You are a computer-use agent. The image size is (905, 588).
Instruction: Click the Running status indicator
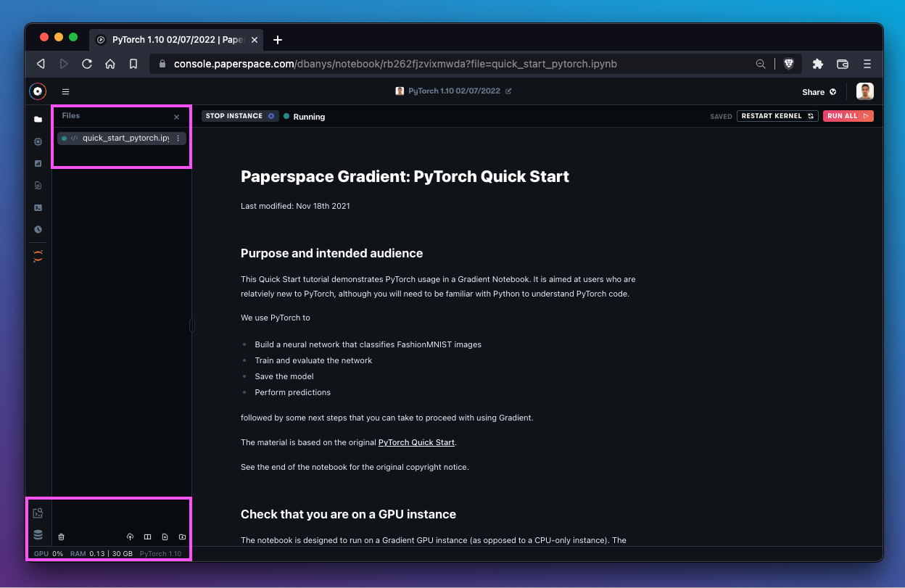click(305, 116)
